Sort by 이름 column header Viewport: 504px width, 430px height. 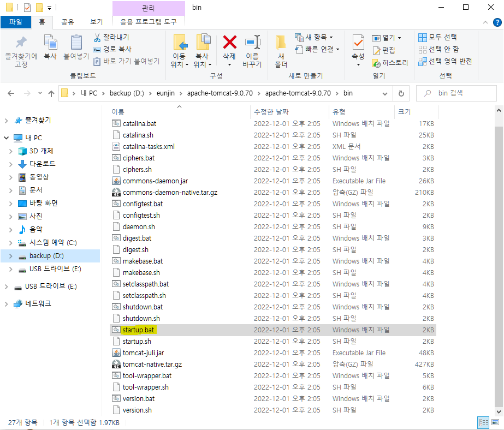[118, 112]
